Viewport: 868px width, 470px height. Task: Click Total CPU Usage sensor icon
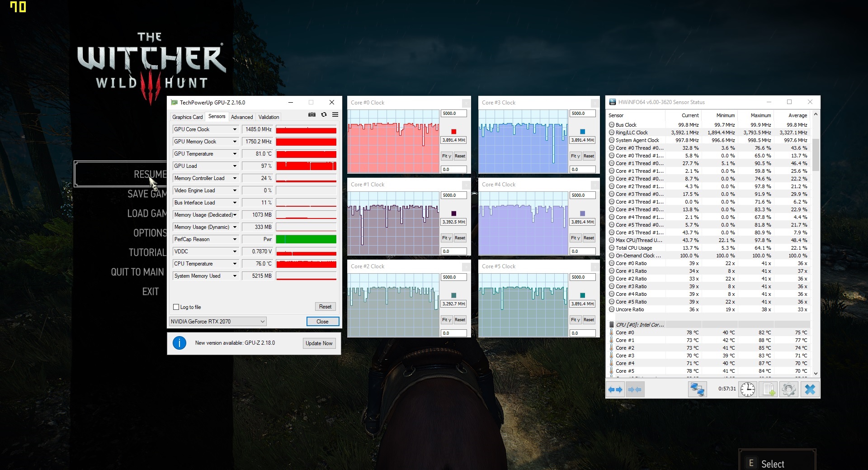click(x=611, y=248)
